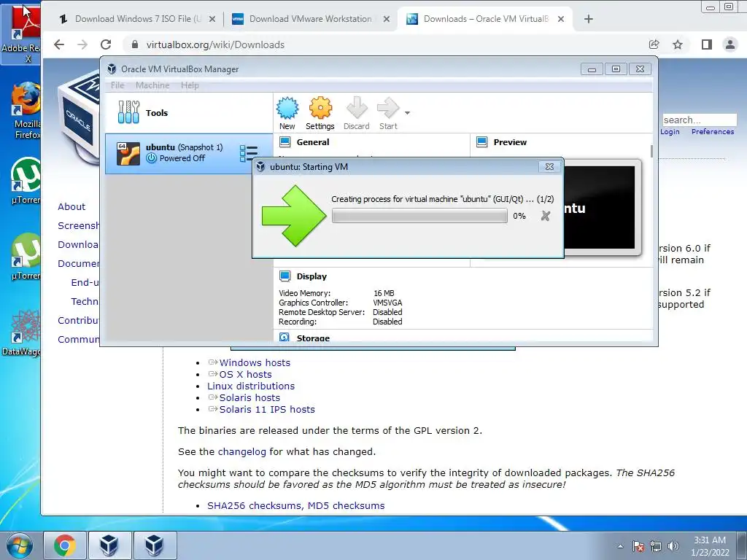Select the Adobe Reader desktop shortcut
The image size is (747, 560).
coord(22,34)
